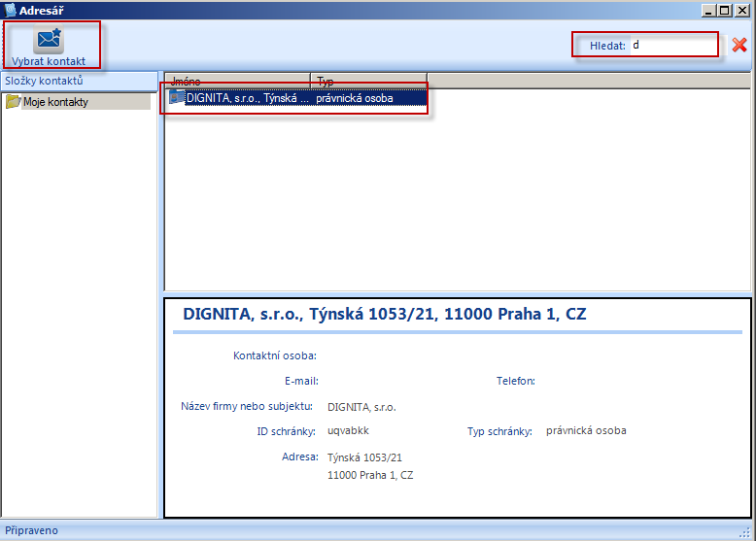
Task: Click the address line 11000 Praha 1, CZ
Action: [370, 475]
